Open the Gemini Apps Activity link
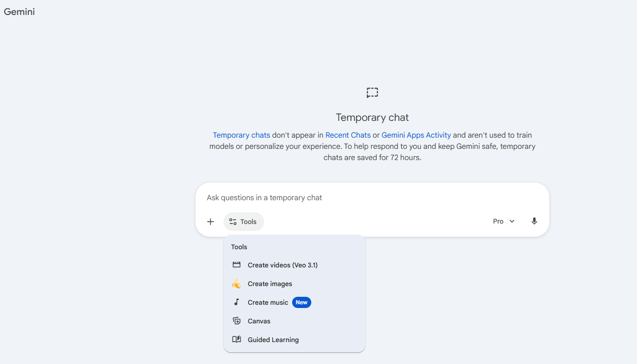637x364 pixels. point(416,135)
